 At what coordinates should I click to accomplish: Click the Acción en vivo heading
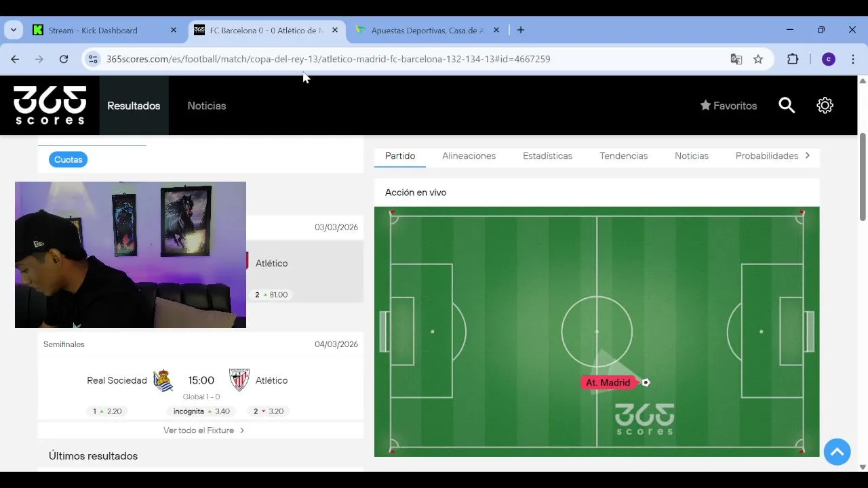(x=416, y=192)
